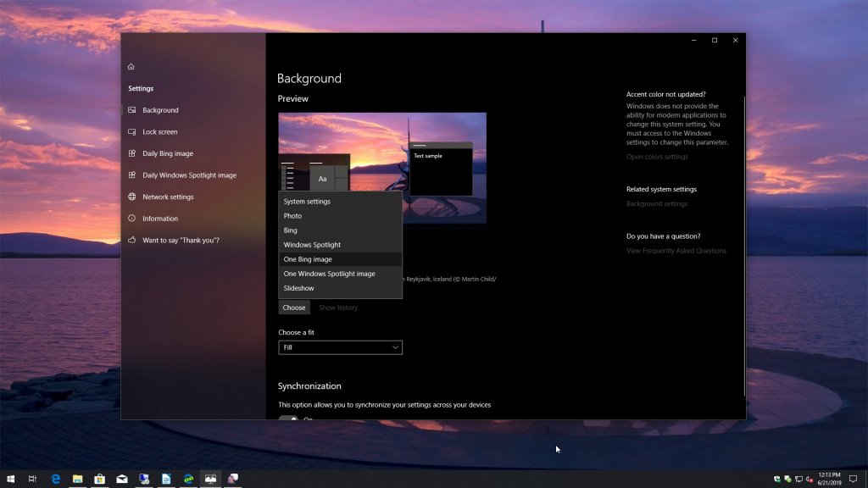Click the computer monitor app on taskbar
The width and height of the screenshot is (868, 488).
[x=144, y=479]
